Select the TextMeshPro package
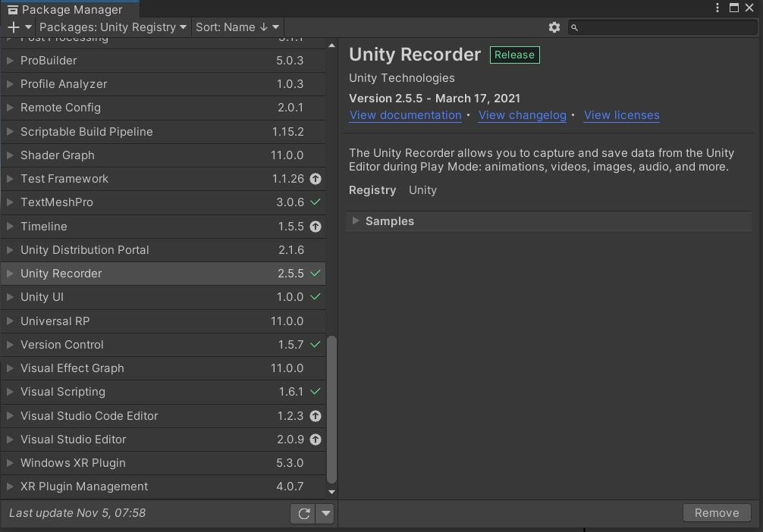763x532 pixels. [x=163, y=202]
